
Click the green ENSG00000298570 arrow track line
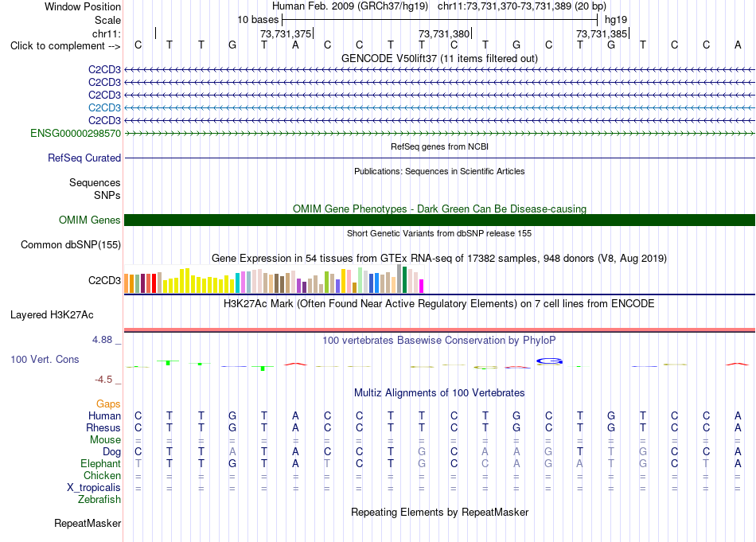[x=439, y=133]
